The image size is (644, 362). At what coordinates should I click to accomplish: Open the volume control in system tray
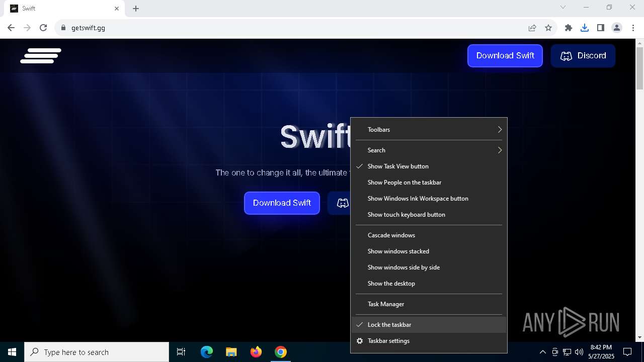[579, 352]
